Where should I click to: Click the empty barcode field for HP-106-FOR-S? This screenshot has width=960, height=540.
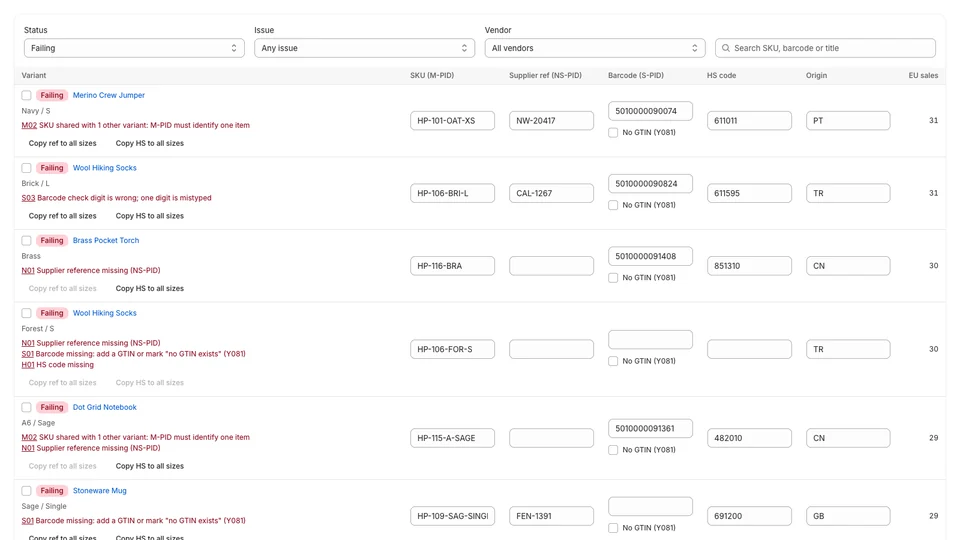[x=650, y=339]
